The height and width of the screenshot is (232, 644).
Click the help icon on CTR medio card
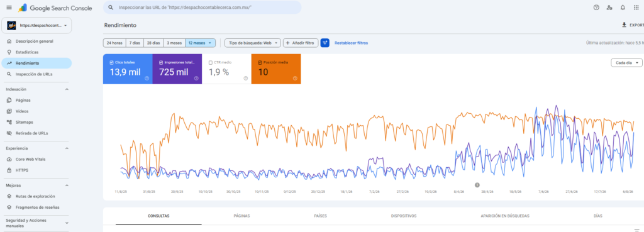(246, 78)
